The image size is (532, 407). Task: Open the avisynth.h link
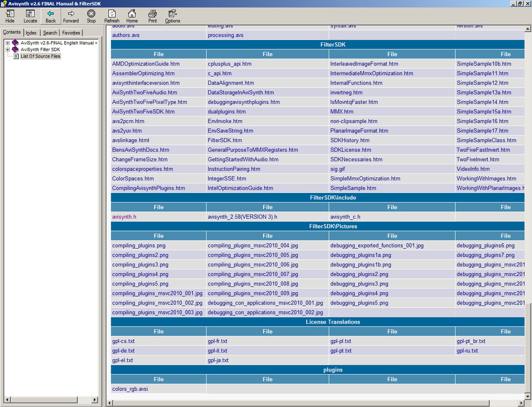coord(124,217)
